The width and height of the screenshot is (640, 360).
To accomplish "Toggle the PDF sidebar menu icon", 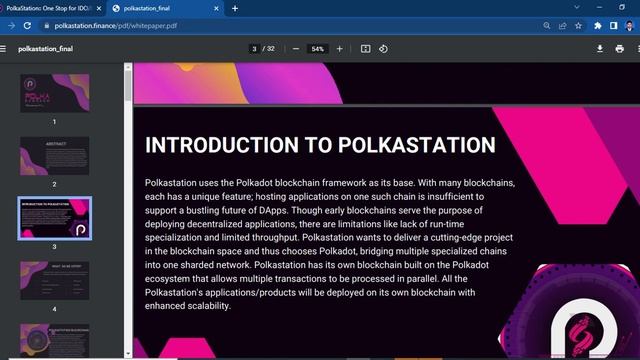I will [x=3, y=49].
